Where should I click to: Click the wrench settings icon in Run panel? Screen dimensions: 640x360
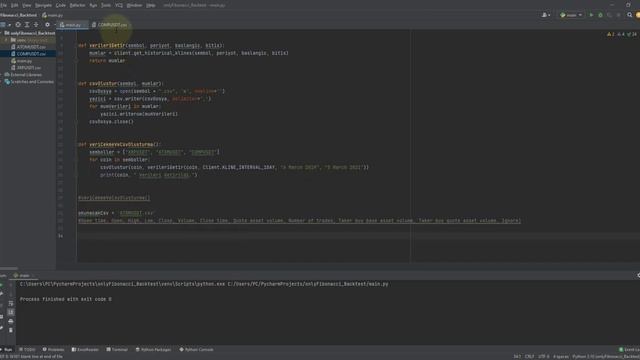tap(2, 294)
